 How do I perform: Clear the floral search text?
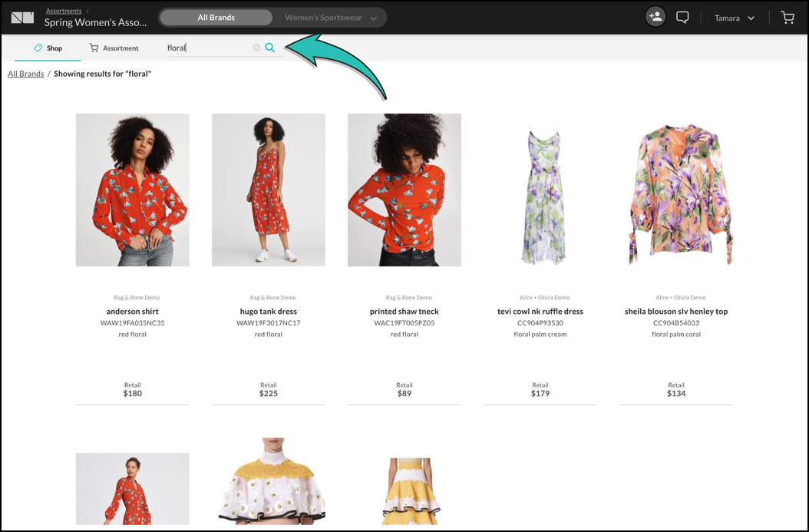point(256,48)
